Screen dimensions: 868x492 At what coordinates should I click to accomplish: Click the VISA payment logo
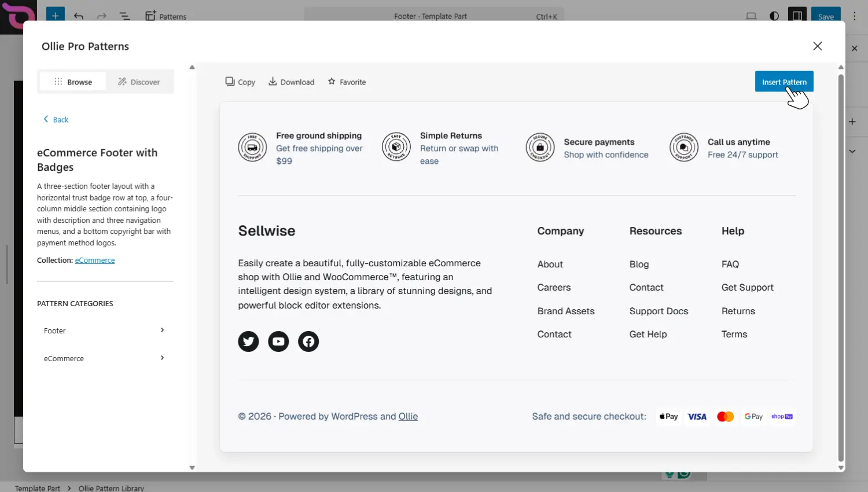pyautogui.click(x=697, y=416)
